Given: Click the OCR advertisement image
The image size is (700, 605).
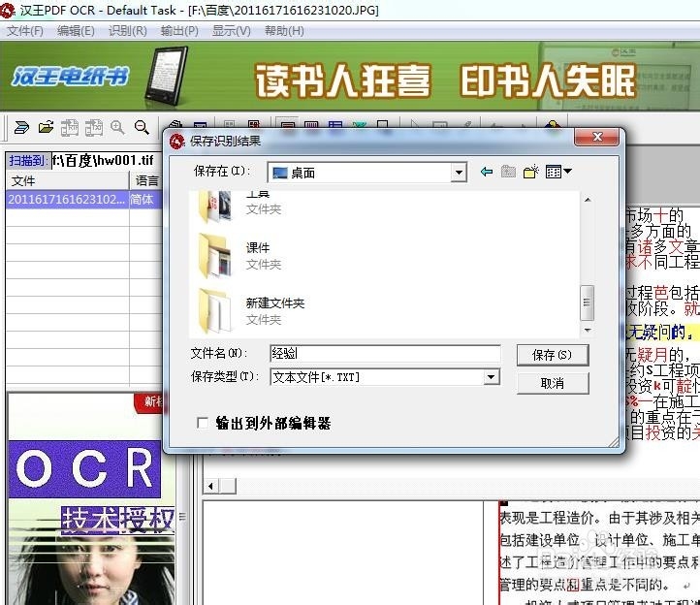Looking at the screenshot, I should [84, 469].
